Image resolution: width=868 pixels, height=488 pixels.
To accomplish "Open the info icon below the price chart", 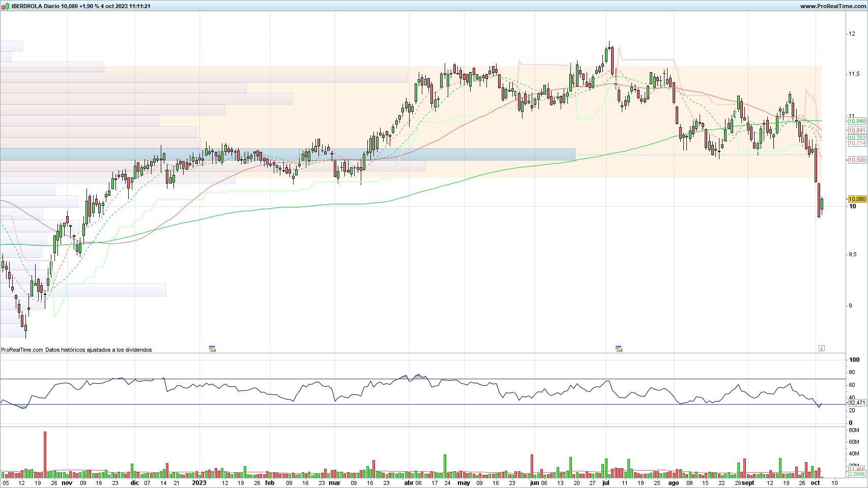I will (821, 348).
